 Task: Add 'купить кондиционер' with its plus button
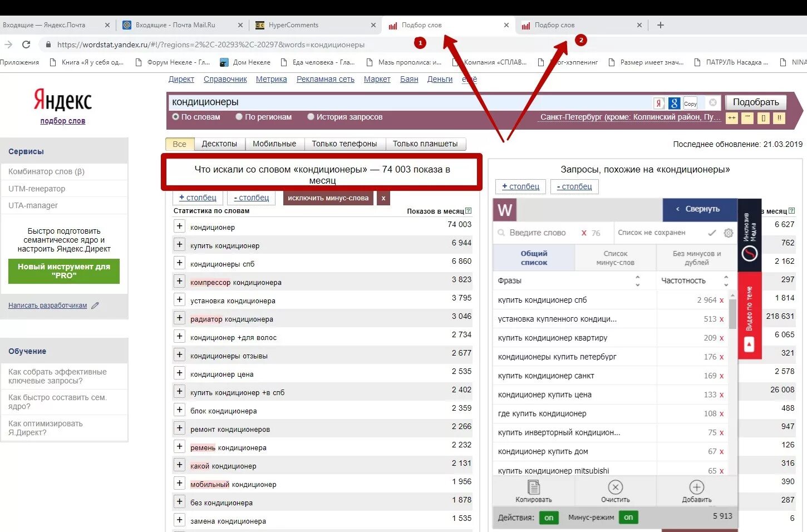coord(179,244)
